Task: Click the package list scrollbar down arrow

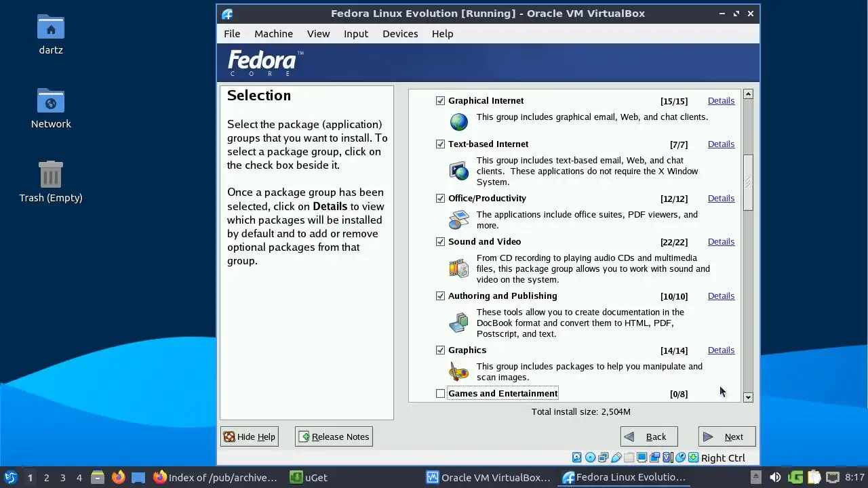Action: pyautogui.click(x=748, y=397)
